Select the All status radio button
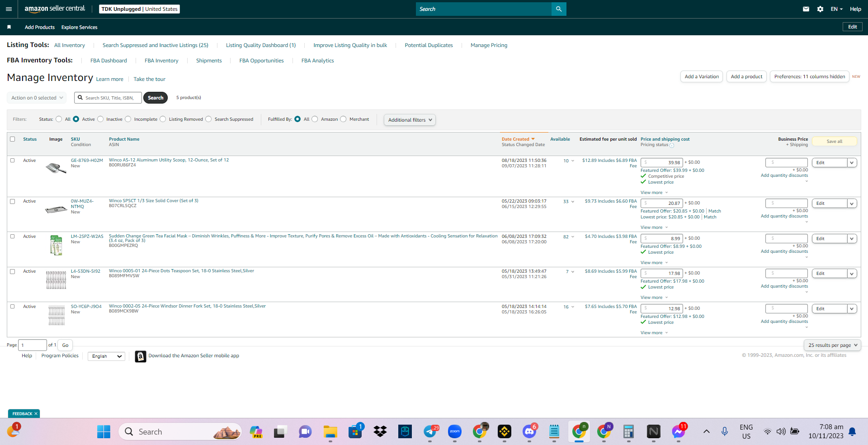 point(59,119)
